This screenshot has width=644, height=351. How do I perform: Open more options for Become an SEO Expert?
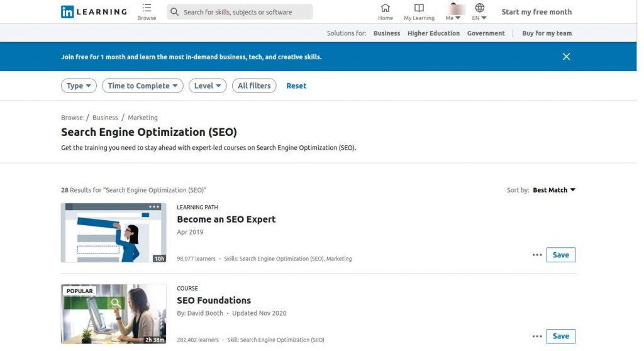pyautogui.click(x=537, y=255)
